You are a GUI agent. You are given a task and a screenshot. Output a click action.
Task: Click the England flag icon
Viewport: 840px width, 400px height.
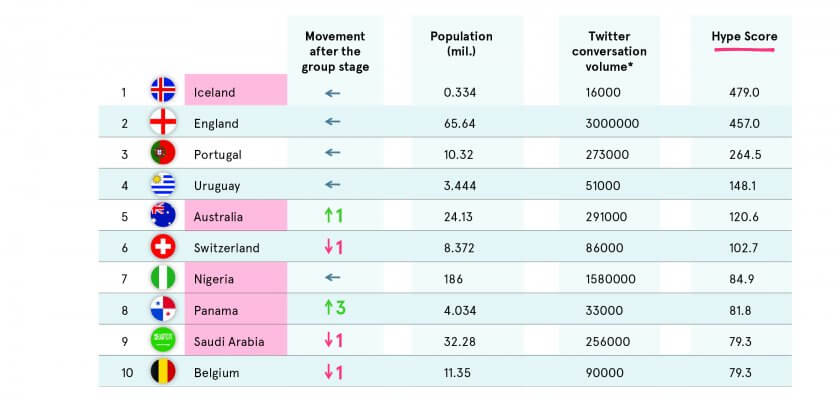[163, 122]
